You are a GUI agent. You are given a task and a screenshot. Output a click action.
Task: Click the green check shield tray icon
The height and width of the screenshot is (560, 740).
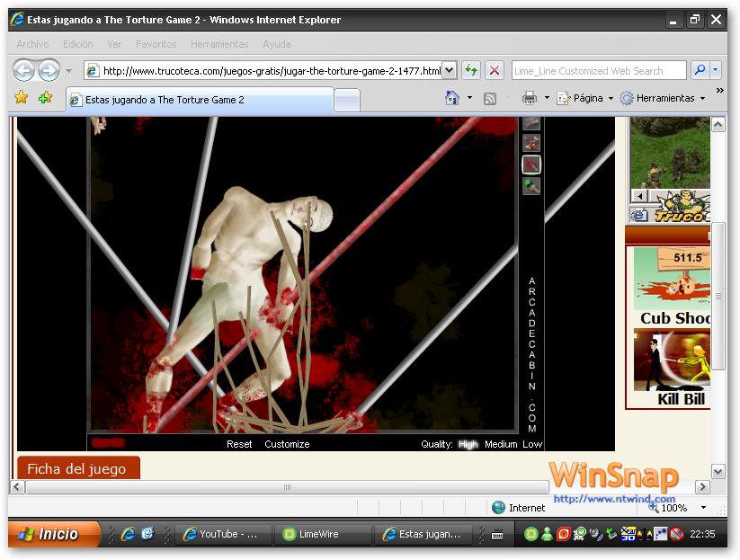(580, 534)
